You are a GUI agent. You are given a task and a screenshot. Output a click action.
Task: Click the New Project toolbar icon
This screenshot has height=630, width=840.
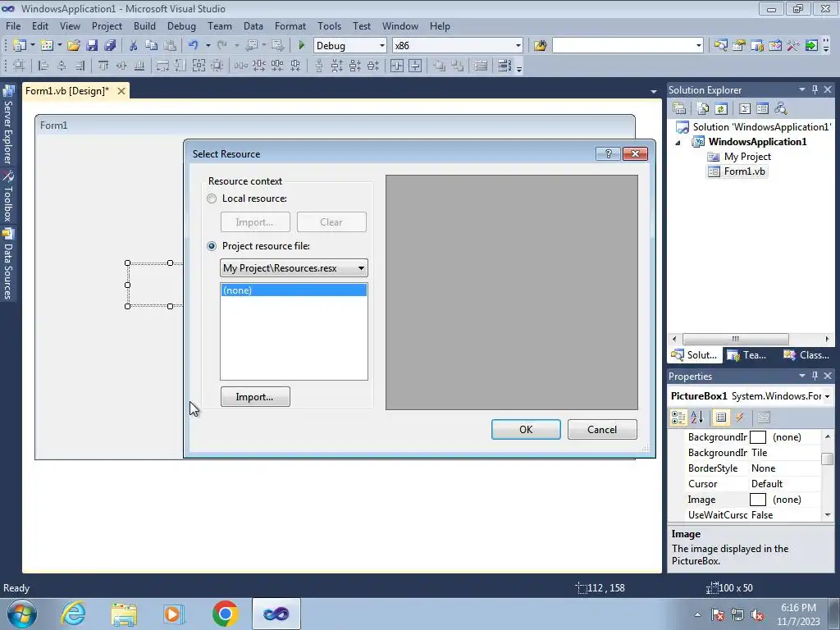click(x=20, y=46)
